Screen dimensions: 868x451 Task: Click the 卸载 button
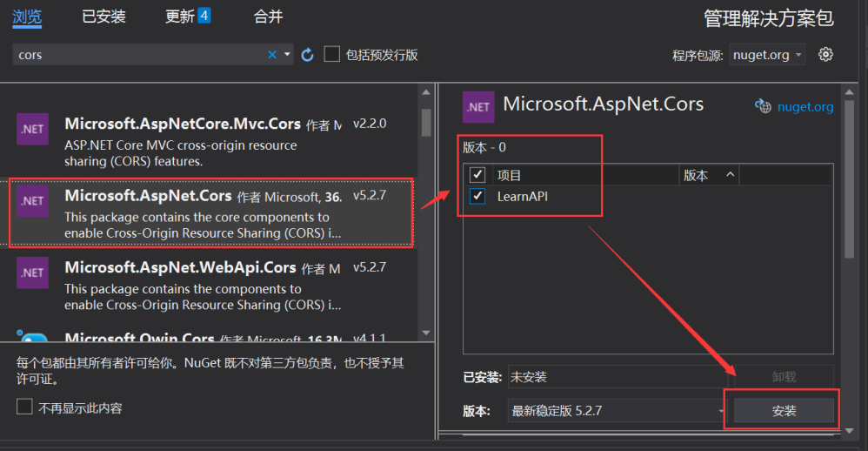[784, 377]
